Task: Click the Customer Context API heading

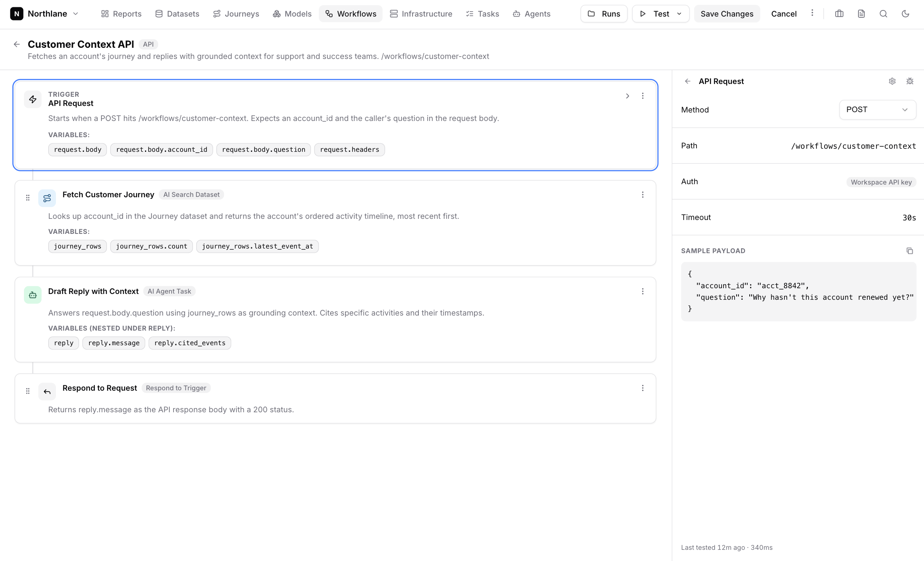Action: [x=81, y=44]
